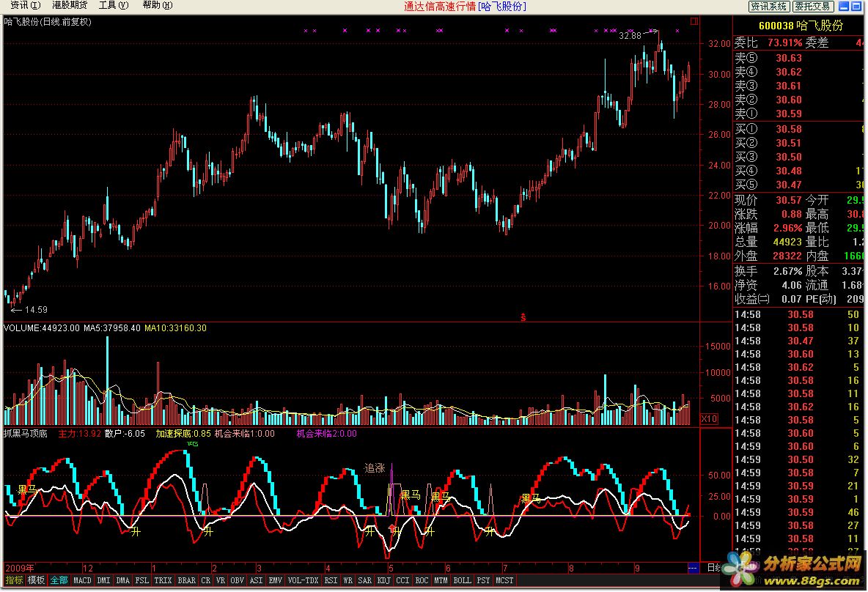Switch to the PSY indicator

point(483,580)
